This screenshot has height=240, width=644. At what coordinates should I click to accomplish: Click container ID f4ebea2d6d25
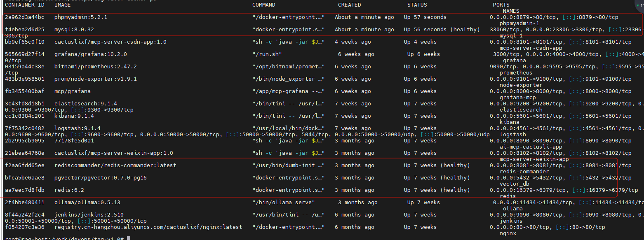pyautogui.click(x=24, y=30)
